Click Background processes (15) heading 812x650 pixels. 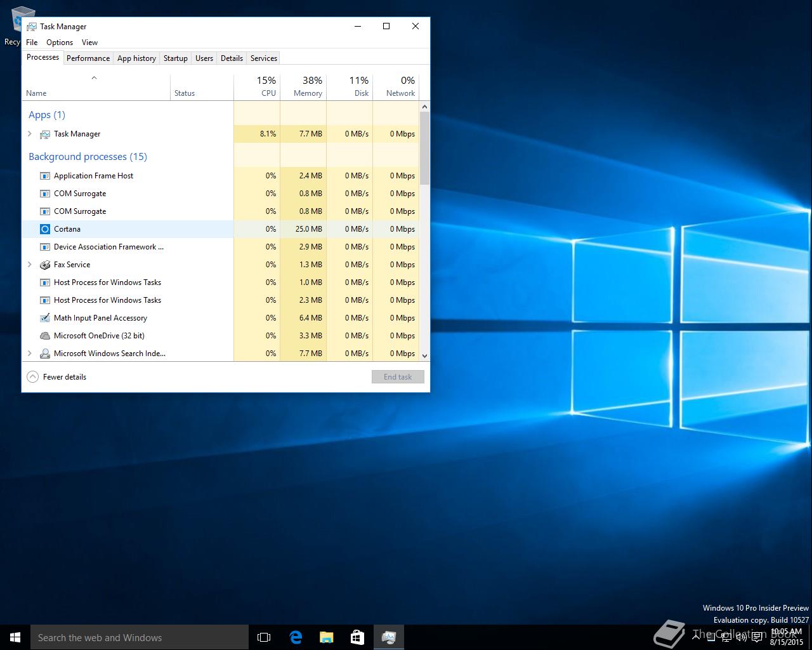(x=88, y=157)
